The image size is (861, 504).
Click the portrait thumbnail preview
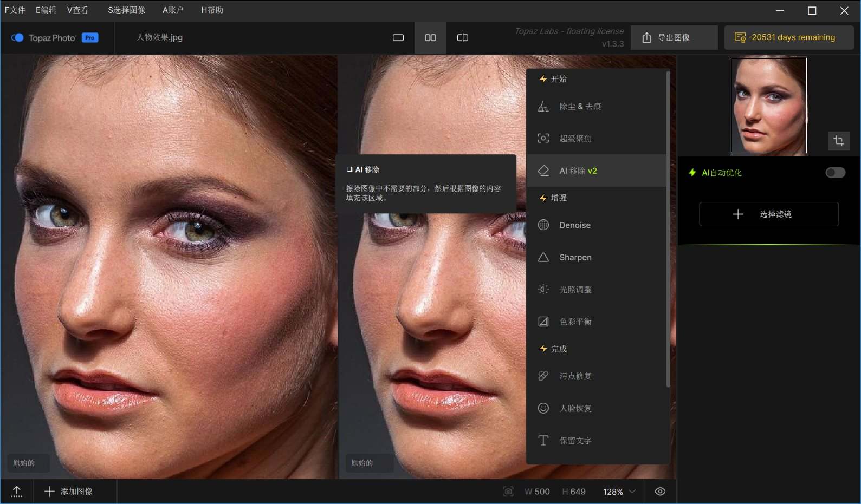pyautogui.click(x=768, y=106)
